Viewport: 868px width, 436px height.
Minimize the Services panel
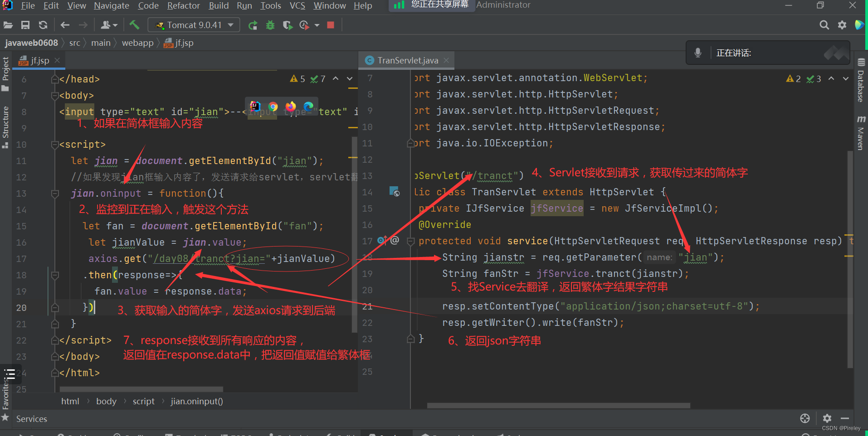845,418
